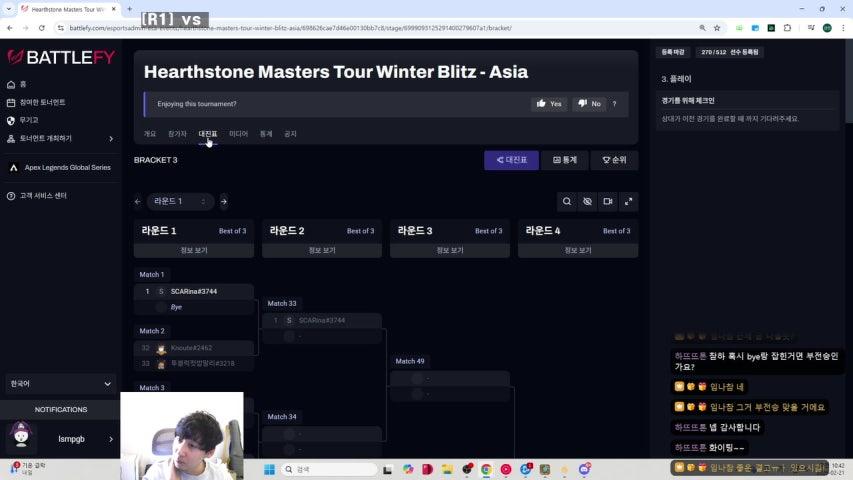The height and width of the screenshot is (480, 853).
Task: Click the taskbar search box
Action: [329, 469]
